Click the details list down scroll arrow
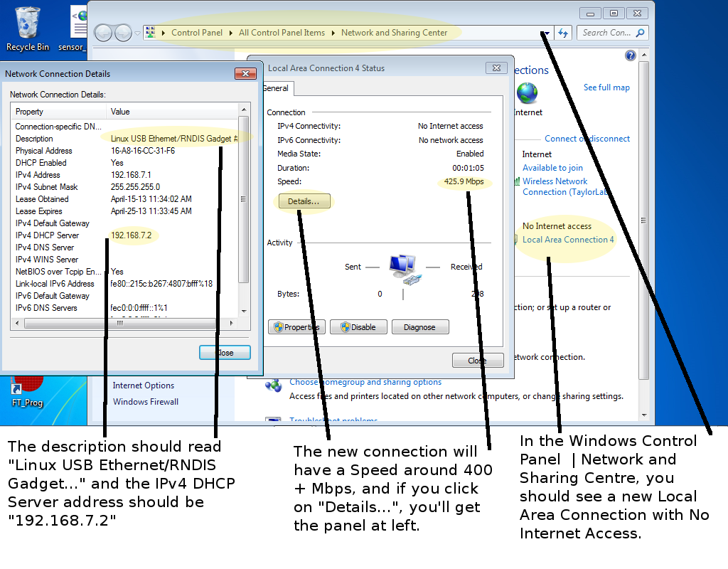The image size is (728, 569). pyautogui.click(x=245, y=312)
